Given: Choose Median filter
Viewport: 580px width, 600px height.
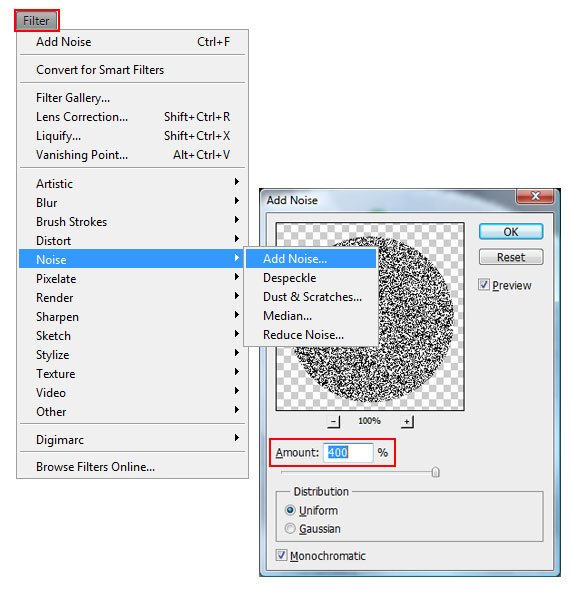Looking at the screenshot, I should (311, 316).
